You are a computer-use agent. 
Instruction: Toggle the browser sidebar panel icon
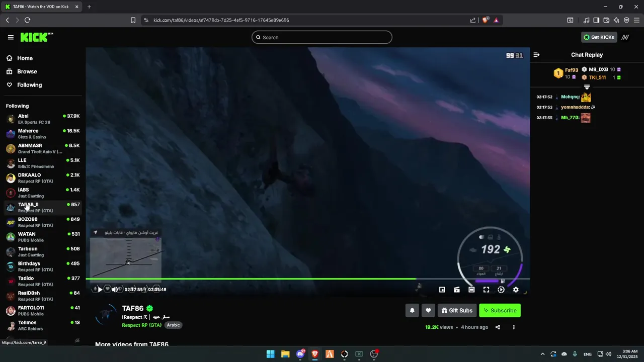pyautogui.click(x=596, y=20)
